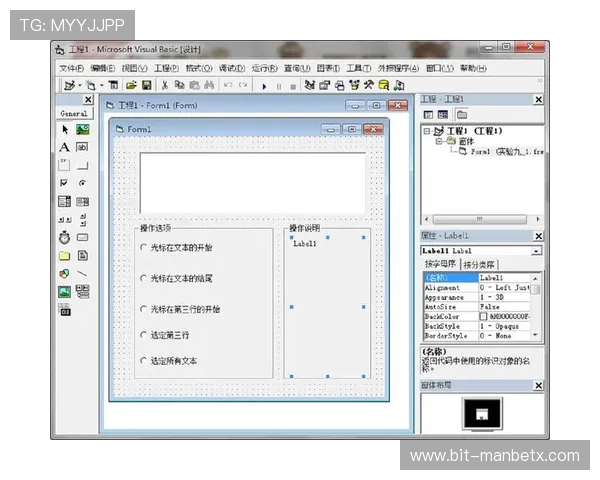The width and height of the screenshot is (600, 480).
Task: Switch to the 按分类序 properties tab
Action: pyautogui.click(x=479, y=264)
